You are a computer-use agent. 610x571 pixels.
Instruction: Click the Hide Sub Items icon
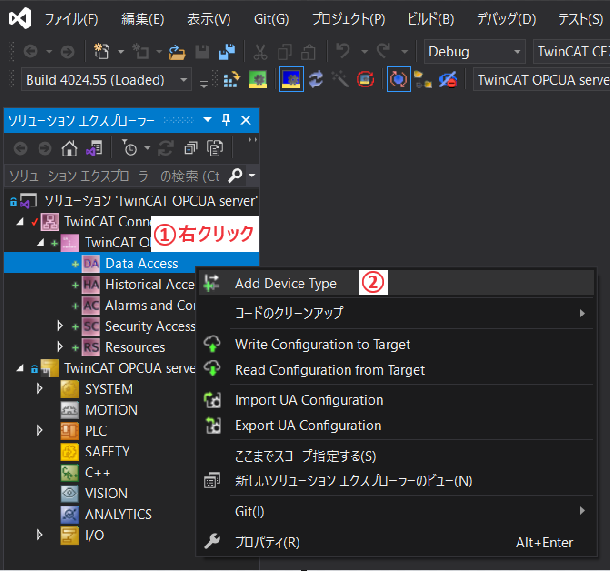click(x=448, y=79)
